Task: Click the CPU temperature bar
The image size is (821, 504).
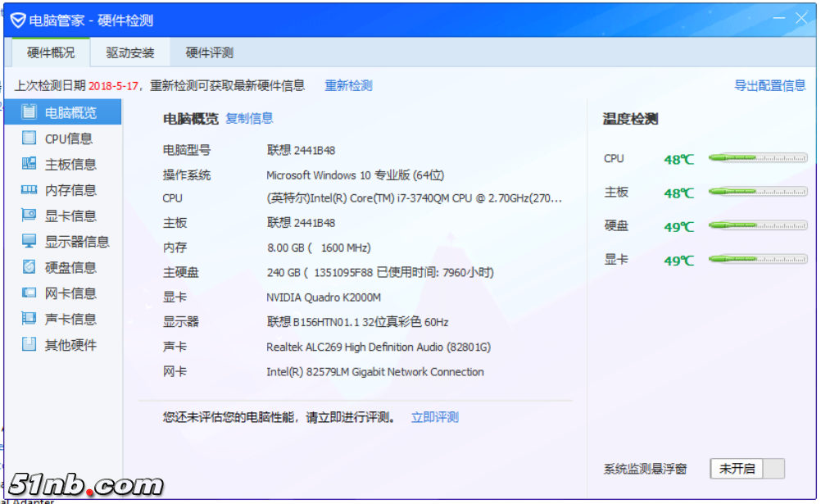Action: click(757, 158)
